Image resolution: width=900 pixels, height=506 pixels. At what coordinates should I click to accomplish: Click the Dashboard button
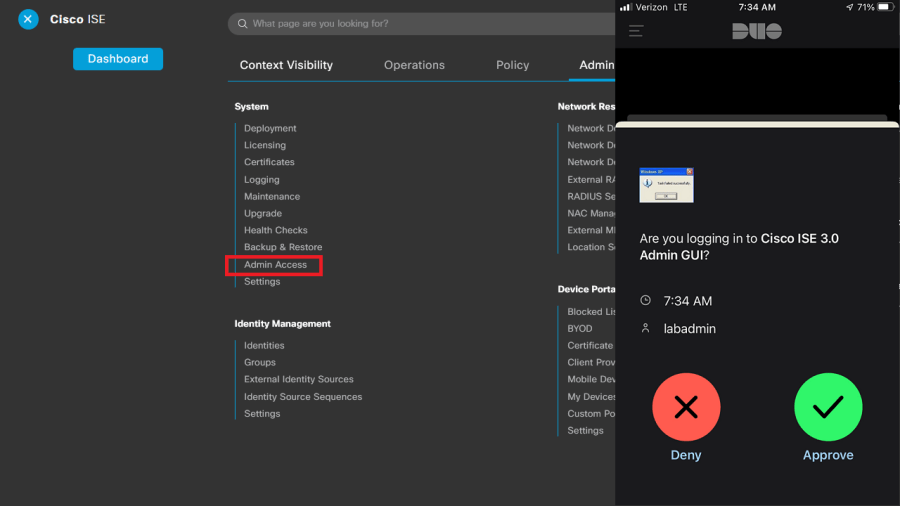pyautogui.click(x=118, y=59)
